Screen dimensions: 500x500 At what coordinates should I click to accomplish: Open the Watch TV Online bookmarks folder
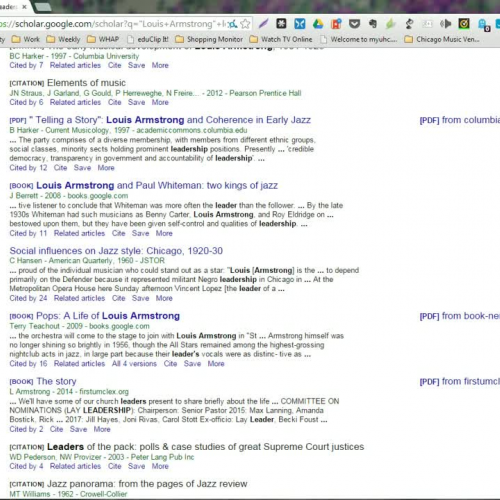[x=281, y=39]
